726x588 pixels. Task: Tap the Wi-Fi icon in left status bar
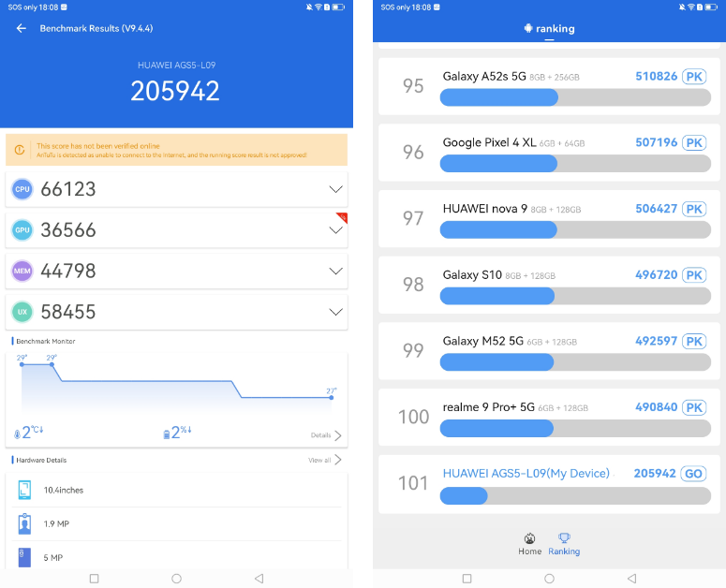pyautogui.click(x=319, y=7)
